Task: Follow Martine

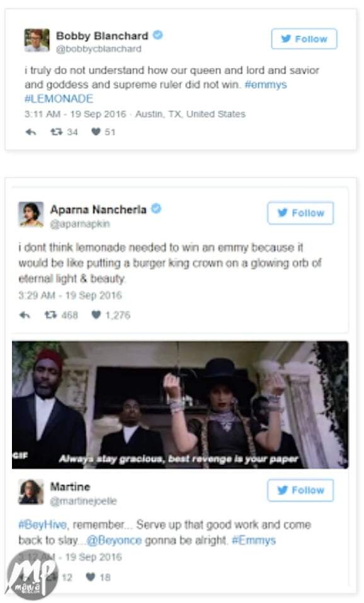Action: 300,490
